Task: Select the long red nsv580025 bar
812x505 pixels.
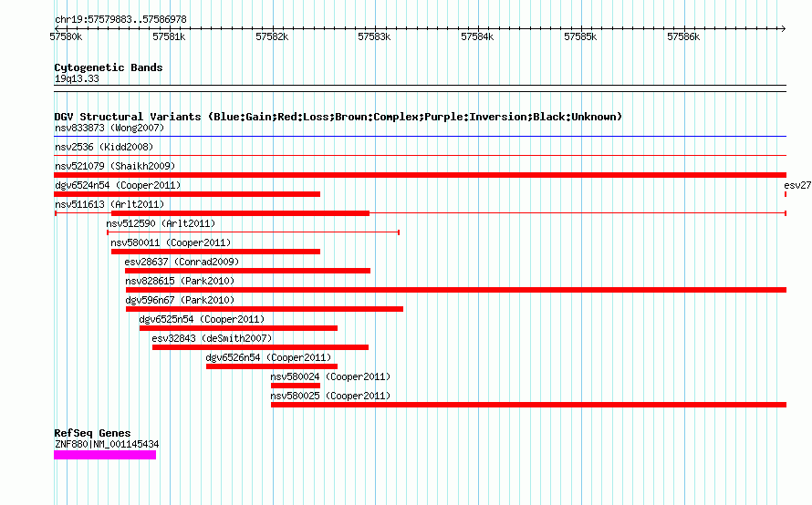Action: [529, 405]
